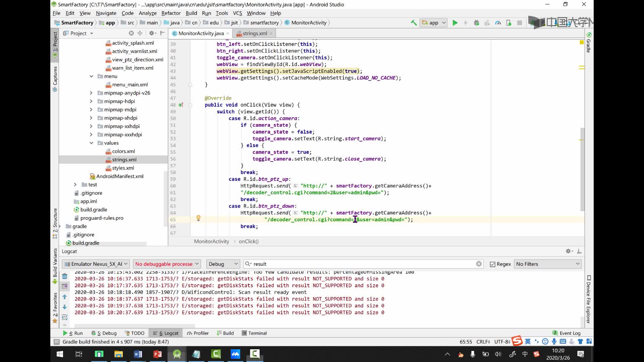Run the app with green play button

click(x=455, y=23)
